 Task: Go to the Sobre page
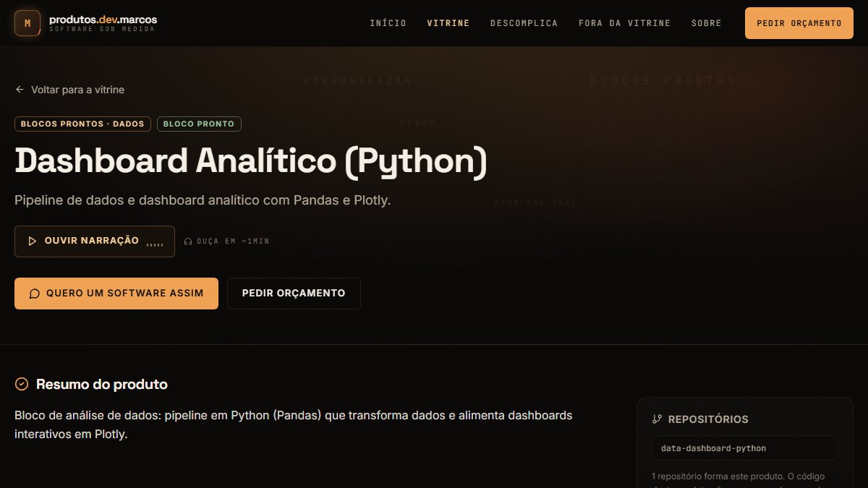(x=707, y=23)
